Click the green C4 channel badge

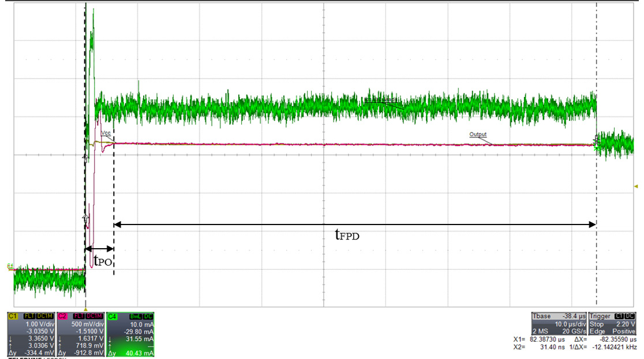tap(113, 316)
